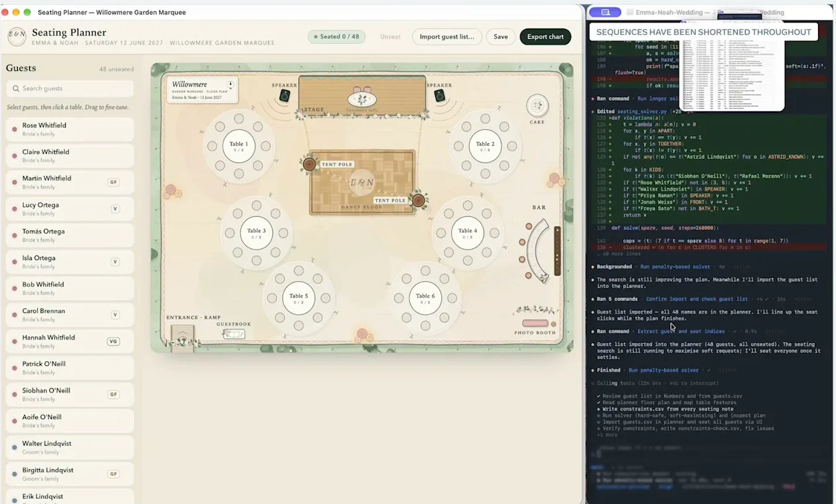Click the Export chart button
The height and width of the screenshot is (504, 836).
click(545, 36)
